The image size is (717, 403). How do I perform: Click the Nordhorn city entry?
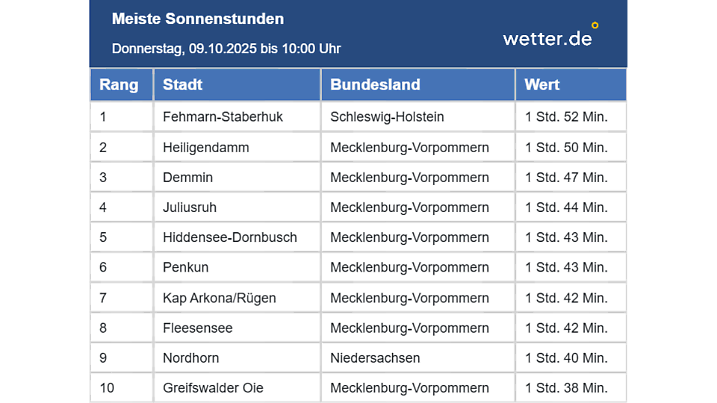(191, 357)
